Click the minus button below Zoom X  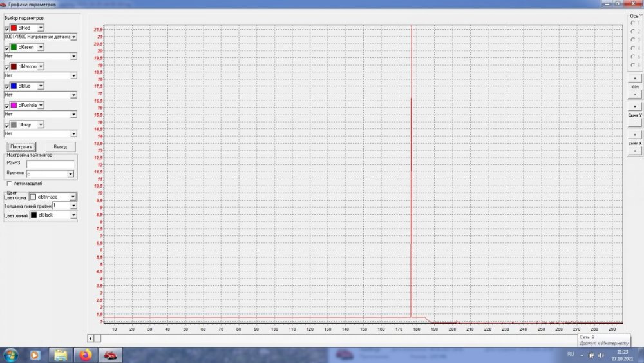coord(634,151)
